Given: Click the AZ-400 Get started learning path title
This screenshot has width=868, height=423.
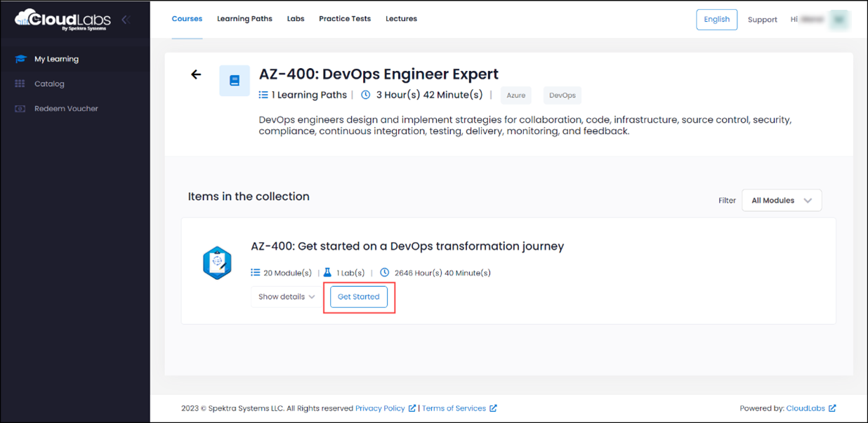Looking at the screenshot, I should 407,246.
